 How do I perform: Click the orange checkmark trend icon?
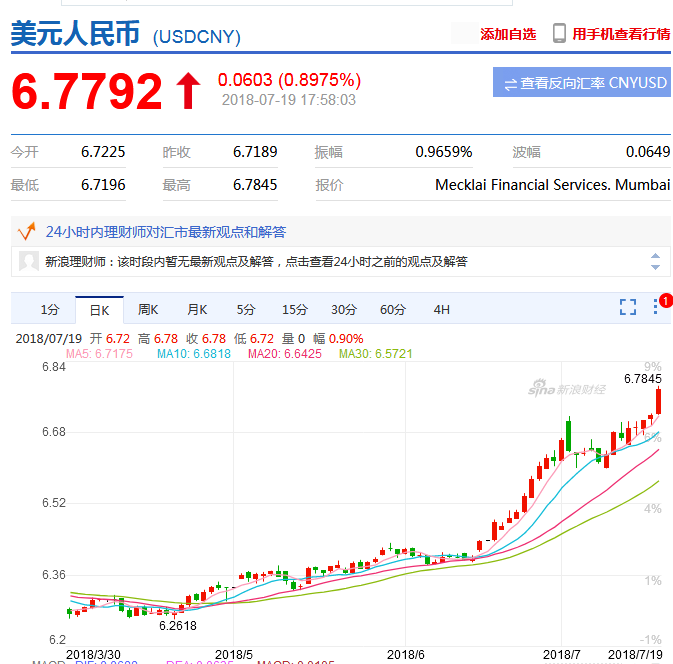pyautogui.click(x=27, y=231)
